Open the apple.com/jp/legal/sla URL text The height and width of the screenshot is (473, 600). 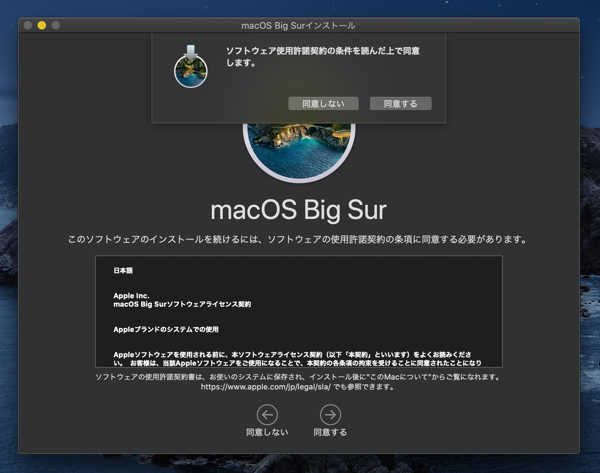coord(266,387)
